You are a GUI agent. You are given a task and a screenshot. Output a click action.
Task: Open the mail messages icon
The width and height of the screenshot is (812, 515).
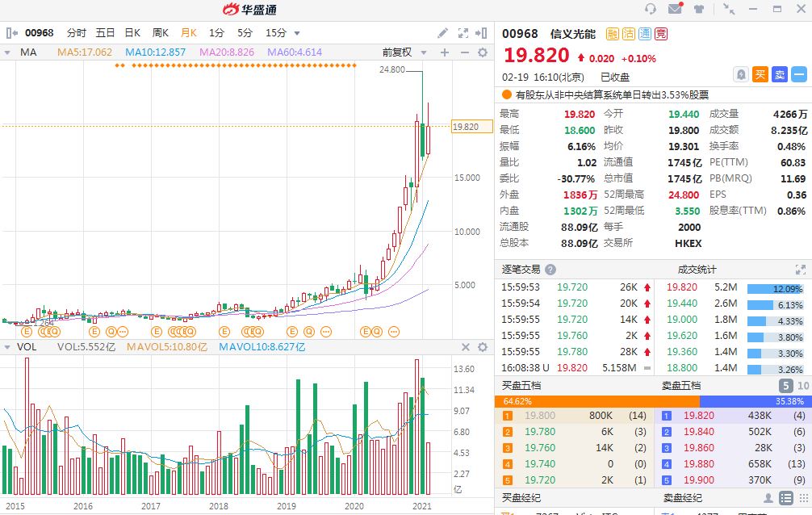tap(676, 8)
